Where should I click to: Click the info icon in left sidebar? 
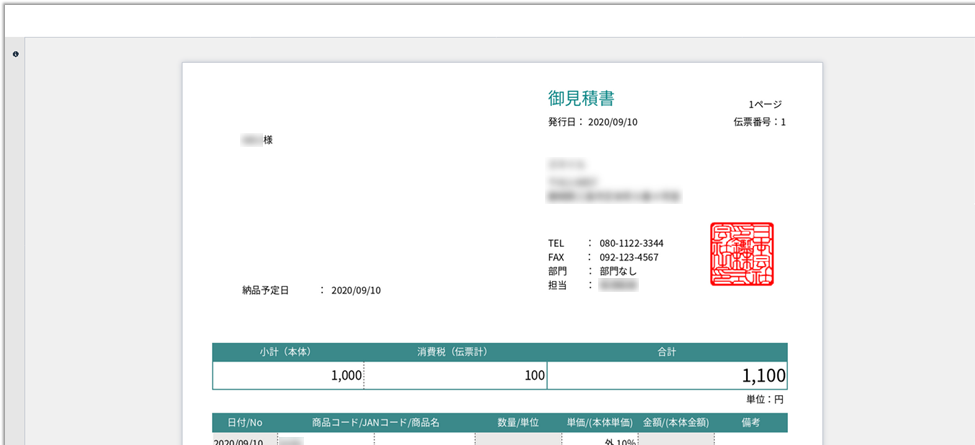(16, 54)
